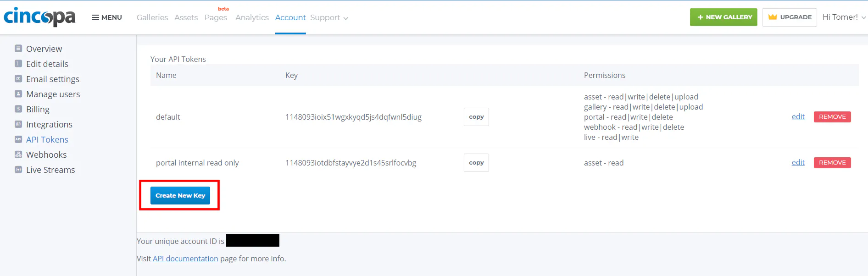The width and height of the screenshot is (868, 276).
Task: Click 'Your API Tokens' heading
Action: point(178,59)
